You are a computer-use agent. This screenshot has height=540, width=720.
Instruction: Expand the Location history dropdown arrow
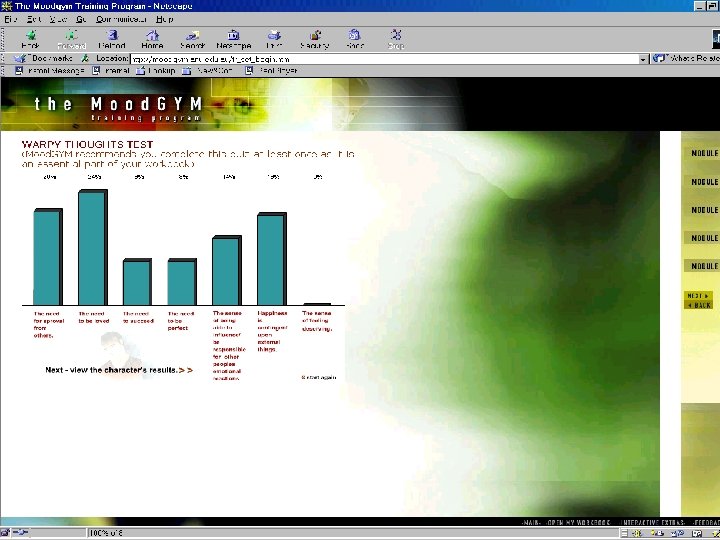[643, 59]
